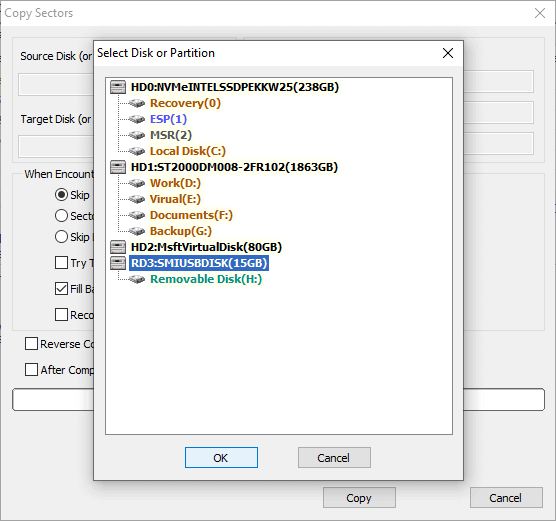Click Copy in the Copy Sectors window

pyautogui.click(x=359, y=498)
